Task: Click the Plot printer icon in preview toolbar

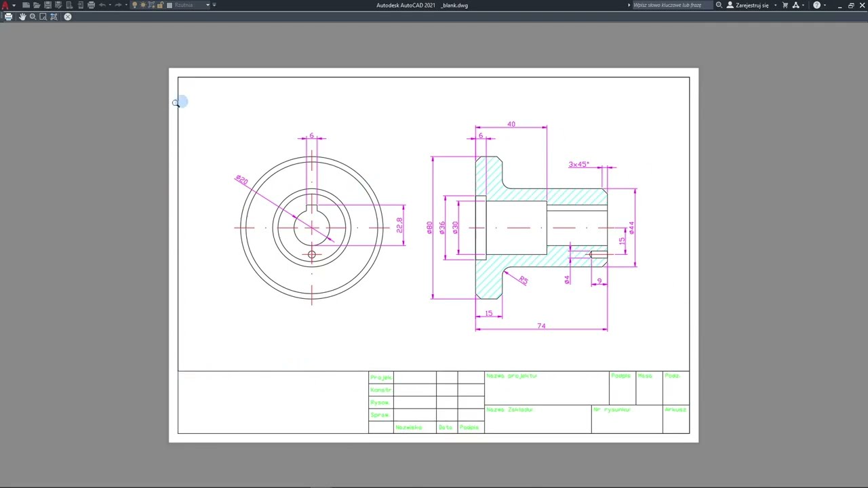Action: pyautogui.click(x=8, y=16)
